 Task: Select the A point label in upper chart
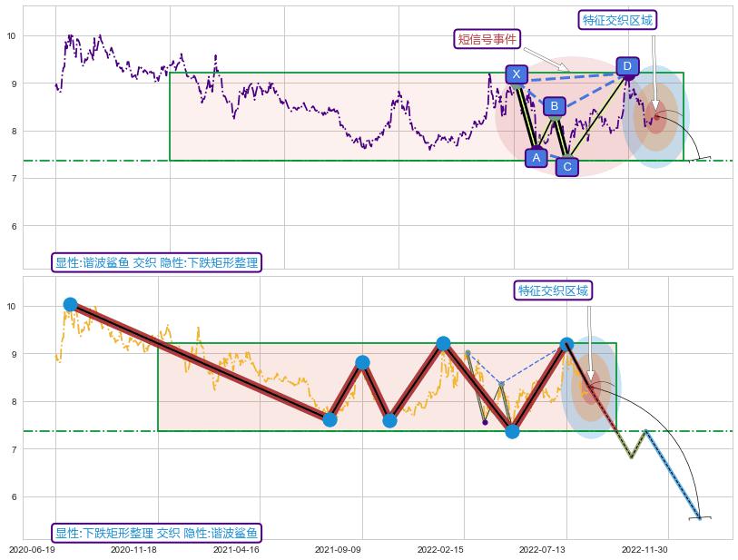[536, 158]
